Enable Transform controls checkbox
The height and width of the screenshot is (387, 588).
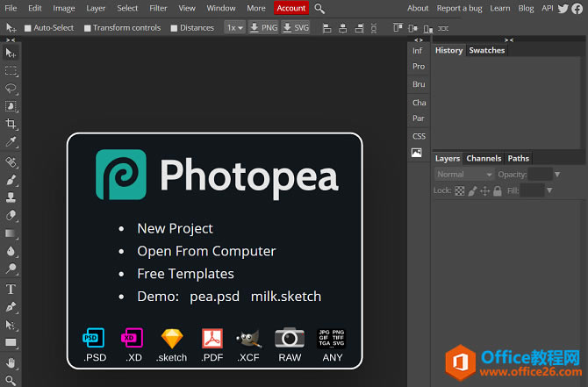(x=88, y=28)
